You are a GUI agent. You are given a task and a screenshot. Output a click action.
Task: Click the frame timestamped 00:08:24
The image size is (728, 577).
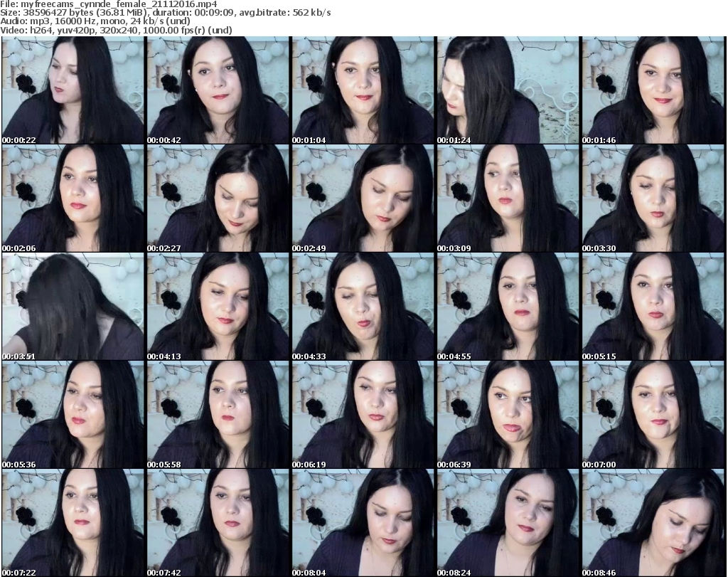pos(508,523)
